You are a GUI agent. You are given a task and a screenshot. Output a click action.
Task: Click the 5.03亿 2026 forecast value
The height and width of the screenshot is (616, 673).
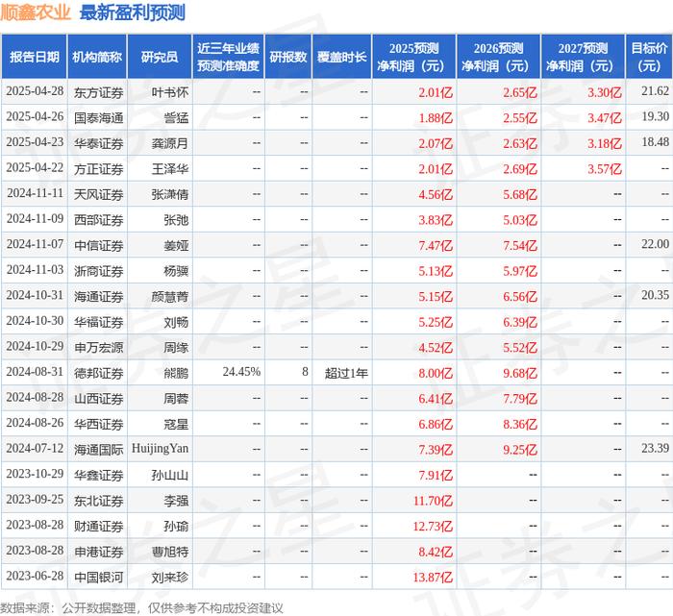point(520,220)
